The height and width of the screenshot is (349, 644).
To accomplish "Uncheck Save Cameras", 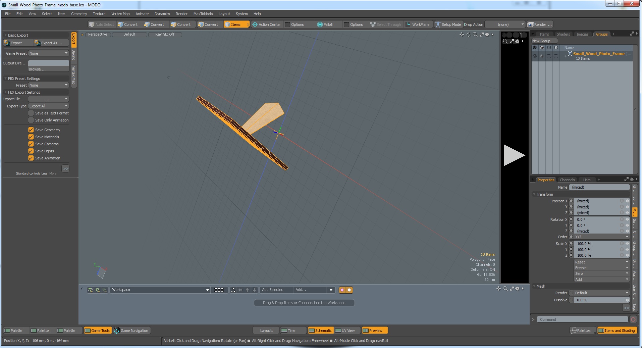I will click(x=31, y=144).
